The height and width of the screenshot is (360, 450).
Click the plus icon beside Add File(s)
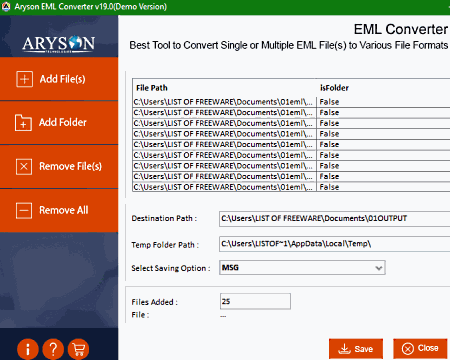tap(24, 79)
